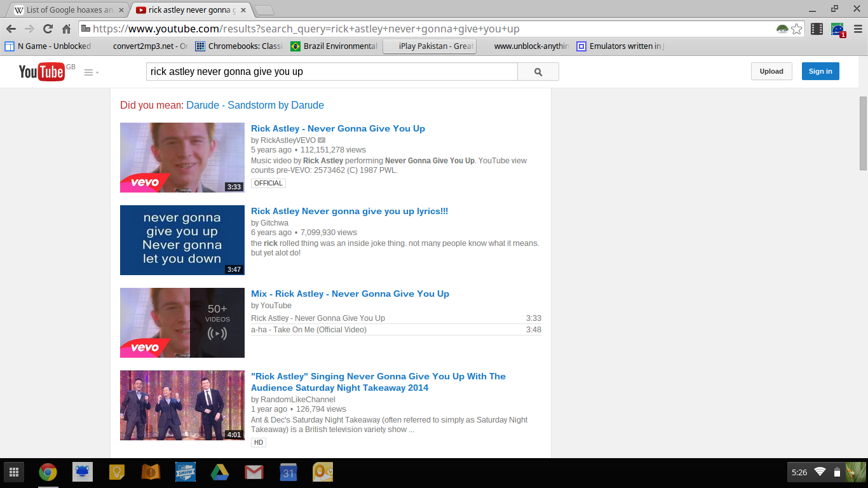
Task: Click the YouTube search magnifier button
Action: 538,72
